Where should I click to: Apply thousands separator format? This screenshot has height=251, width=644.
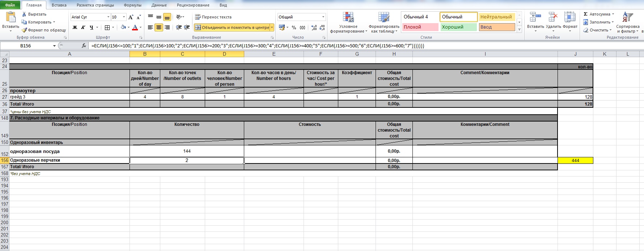(302, 27)
